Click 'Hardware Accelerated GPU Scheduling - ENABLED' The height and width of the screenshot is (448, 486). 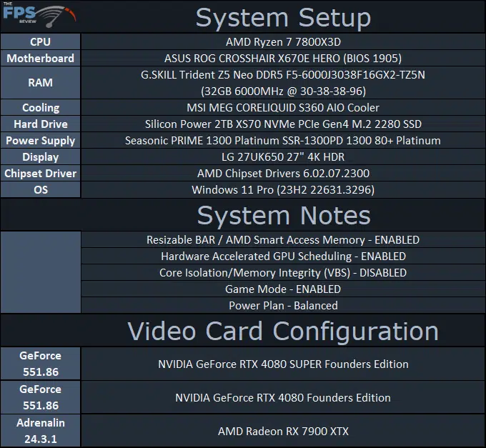[283, 257]
